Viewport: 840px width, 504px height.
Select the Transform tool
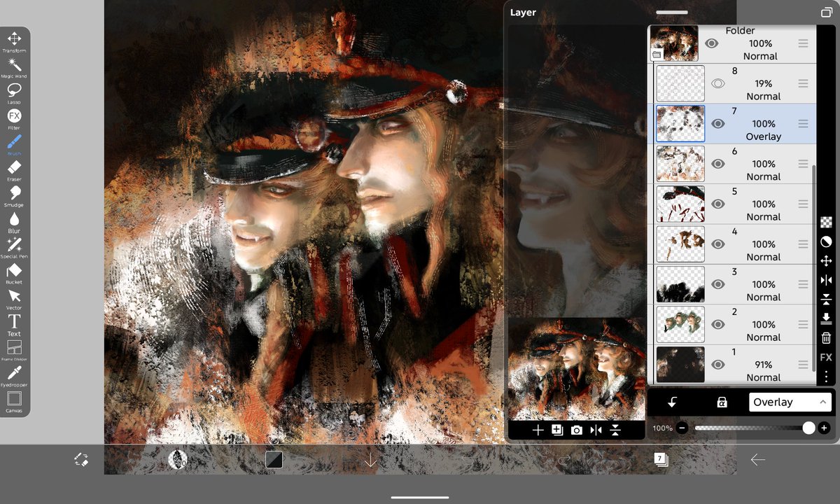(x=14, y=41)
